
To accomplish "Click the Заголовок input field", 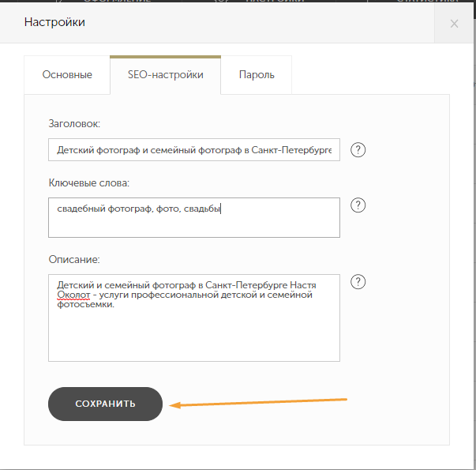I will pos(194,150).
